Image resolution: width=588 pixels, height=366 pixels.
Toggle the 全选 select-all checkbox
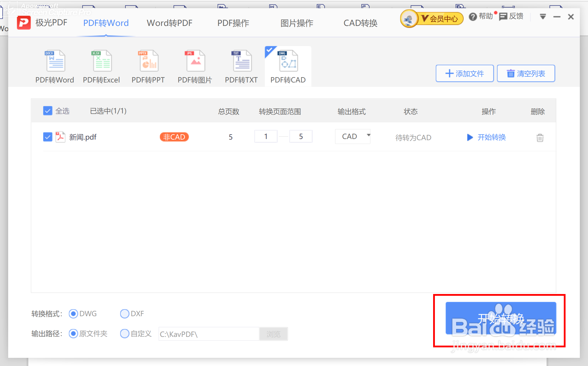point(48,111)
